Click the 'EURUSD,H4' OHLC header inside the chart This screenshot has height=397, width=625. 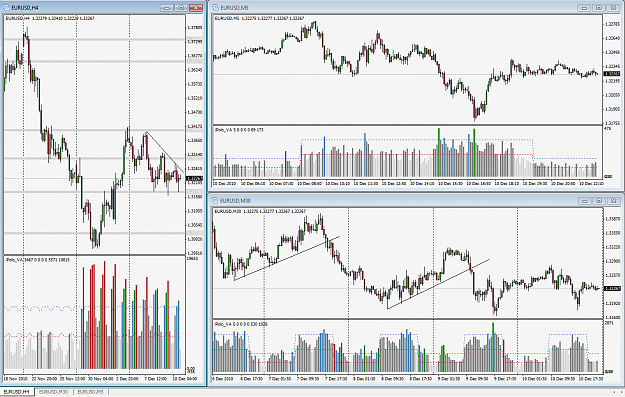(x=50, y=18)
